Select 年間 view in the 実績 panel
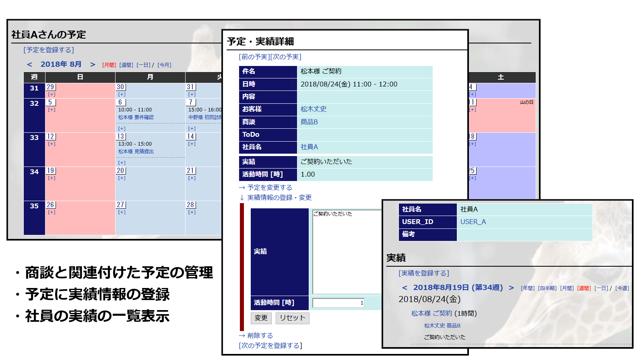Screen dimensions: 644x362 528,288
